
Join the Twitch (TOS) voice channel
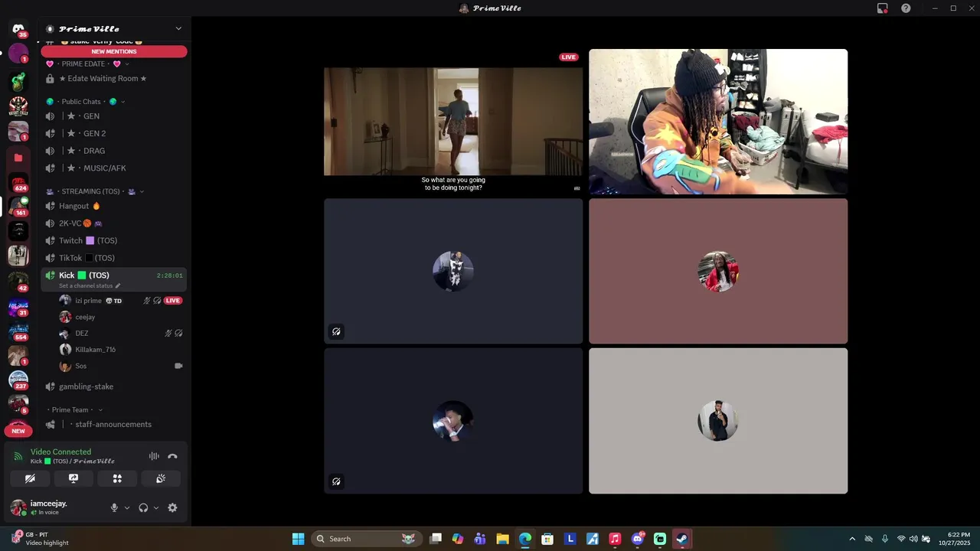click(114, 240)
